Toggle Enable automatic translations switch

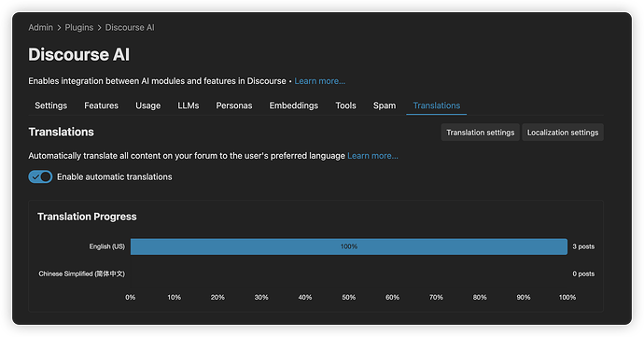click(x=40, y=176)
